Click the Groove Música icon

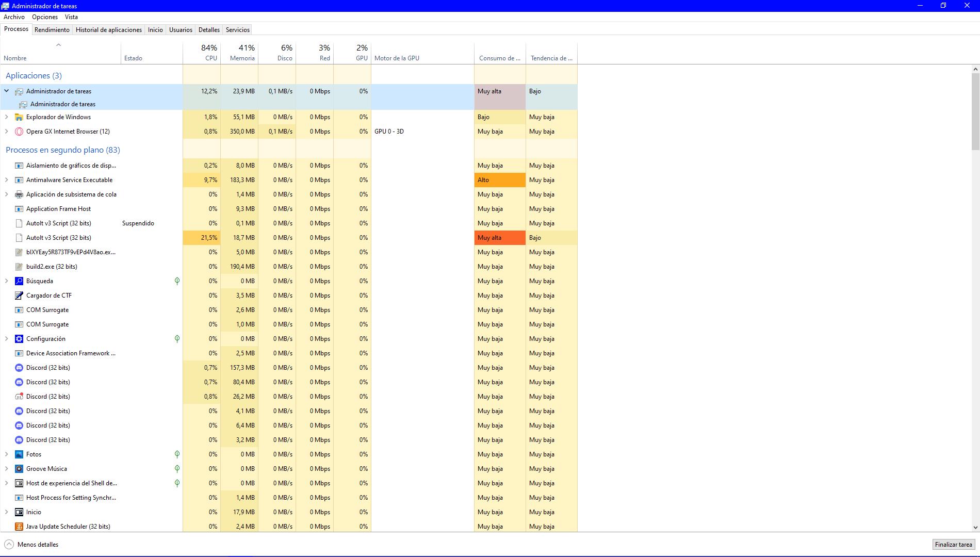tap(19, 469)
